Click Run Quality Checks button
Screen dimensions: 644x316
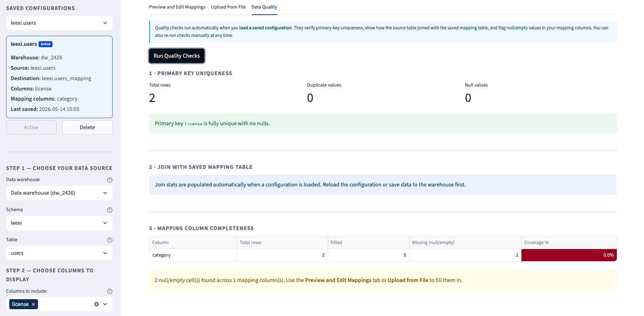177,56
